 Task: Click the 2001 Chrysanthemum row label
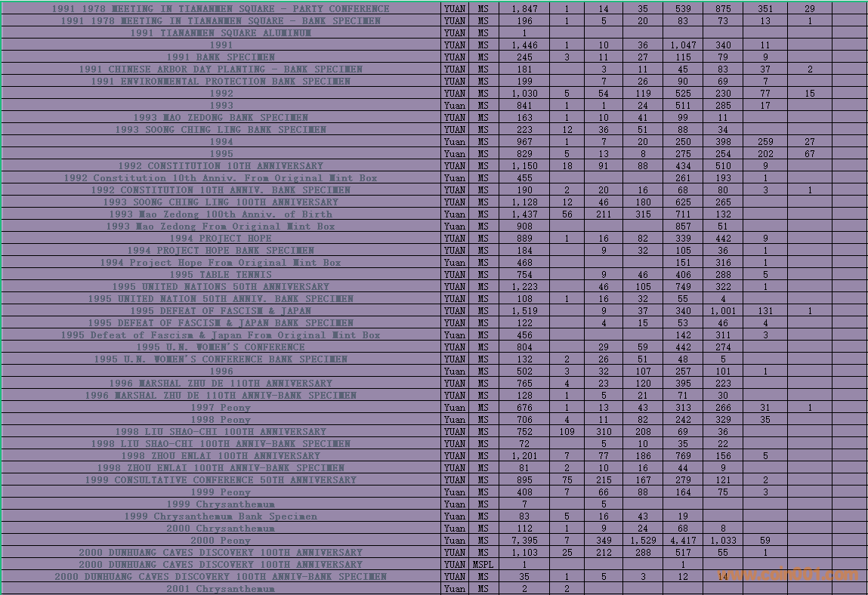221,589
